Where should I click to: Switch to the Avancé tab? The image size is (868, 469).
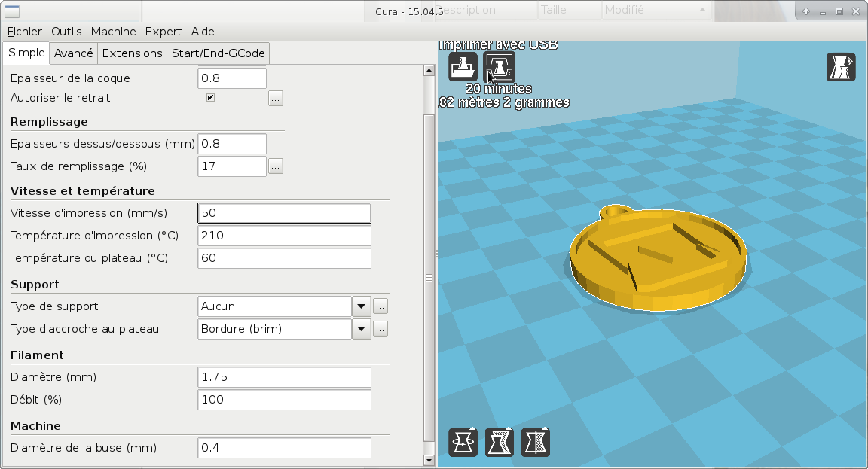[74, 53]
